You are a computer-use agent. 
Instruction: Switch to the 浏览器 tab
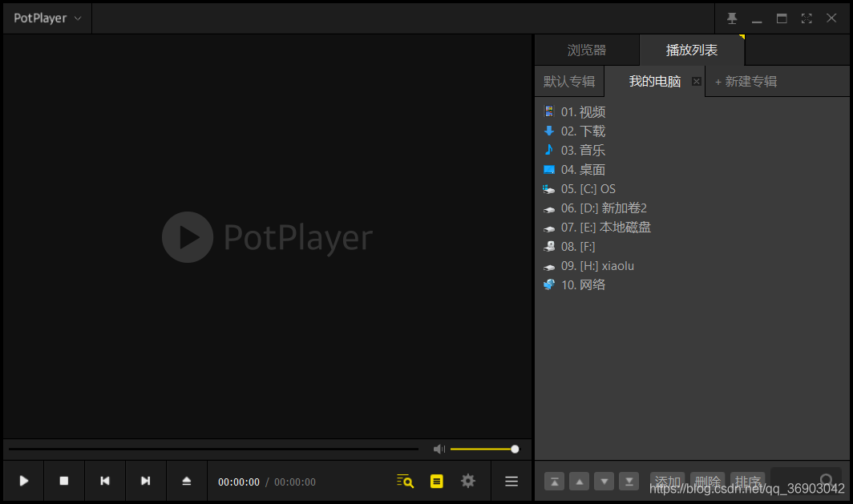tap(586, 49)
